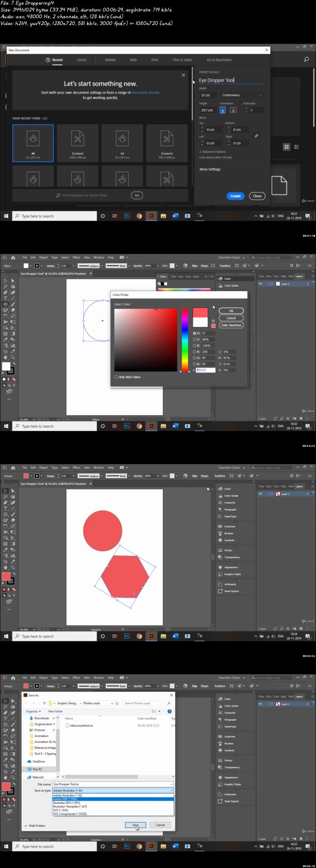Open the Print presets tab
Screen dimensions: 316x868
tap(155, 60)
